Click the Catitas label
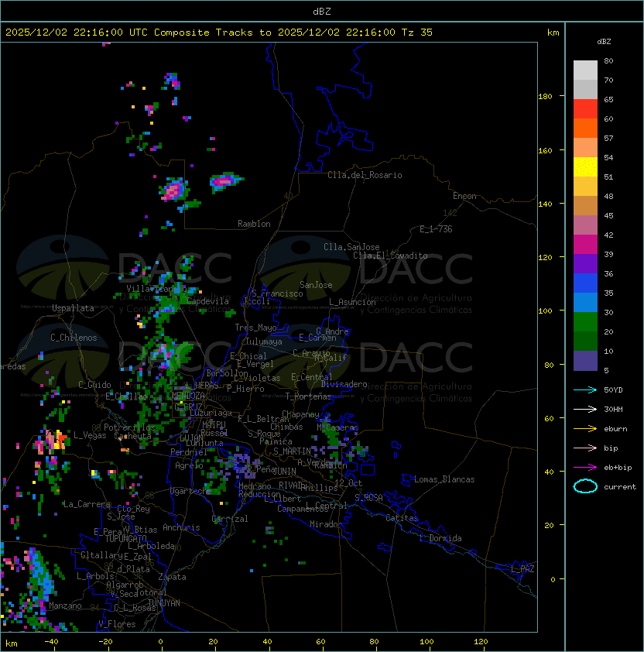Image resolution: width=644 pixels, height=652 pixels. point(402,518)
